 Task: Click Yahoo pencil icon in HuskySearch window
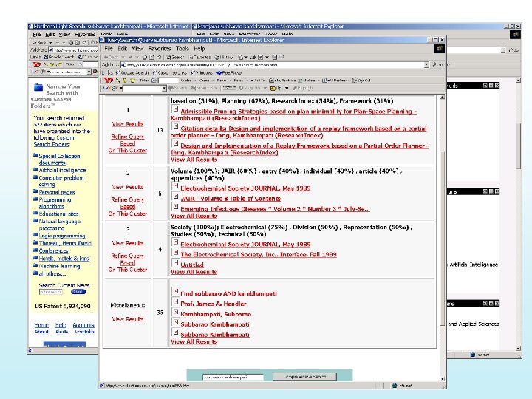pos(117,81)
